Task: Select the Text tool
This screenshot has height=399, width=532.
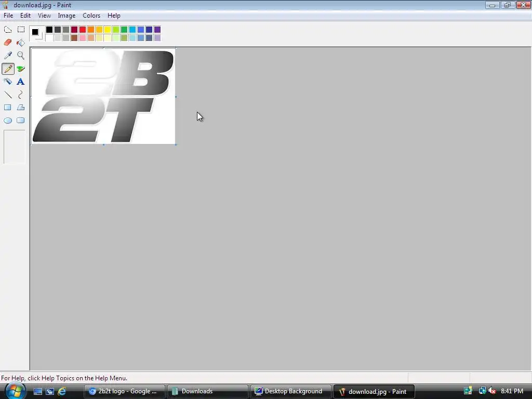Action: pos(21,82)
